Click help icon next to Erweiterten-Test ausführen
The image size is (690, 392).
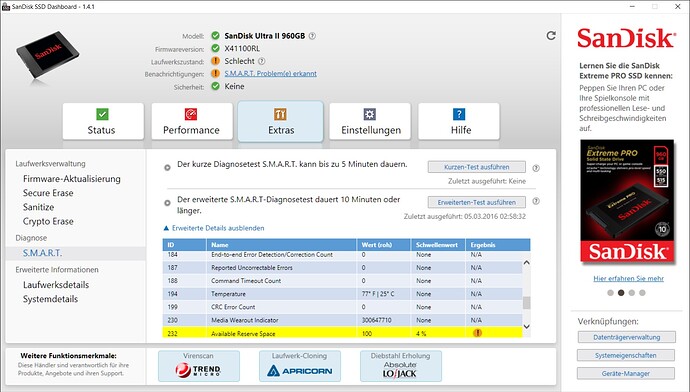536,201
